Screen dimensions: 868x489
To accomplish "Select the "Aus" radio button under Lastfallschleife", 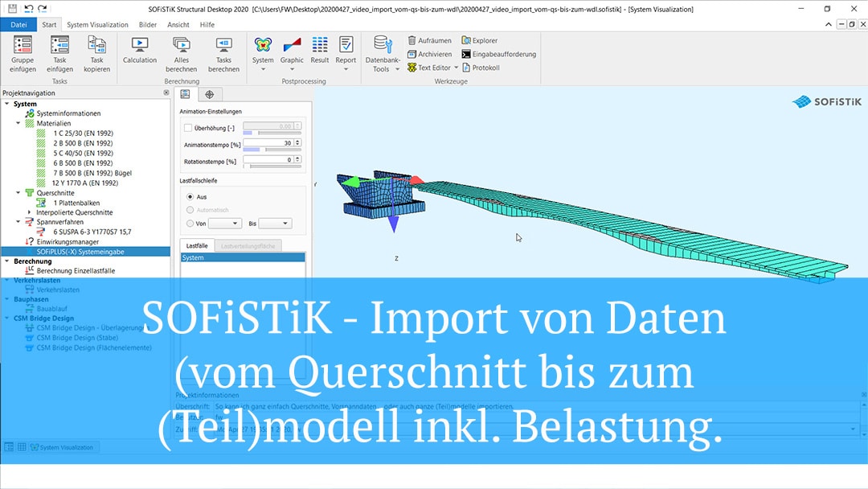I will coord(190,196).
